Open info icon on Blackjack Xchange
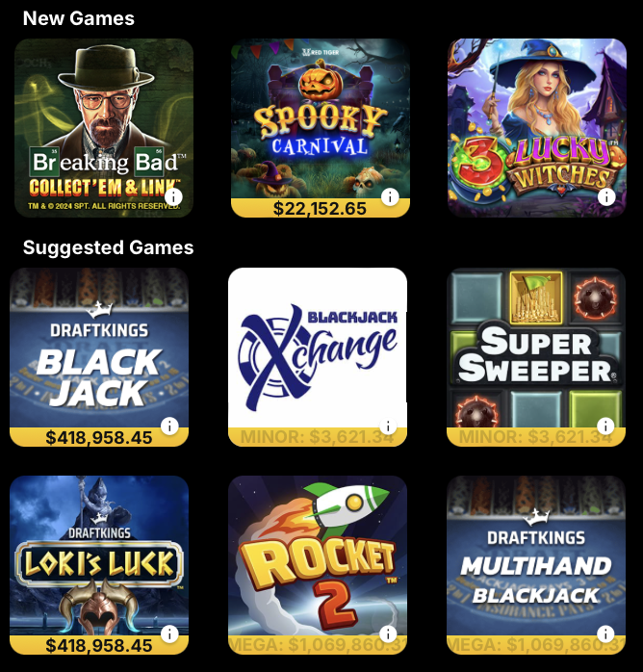Viewport: 643px width, 672px height. click(388, 426)
